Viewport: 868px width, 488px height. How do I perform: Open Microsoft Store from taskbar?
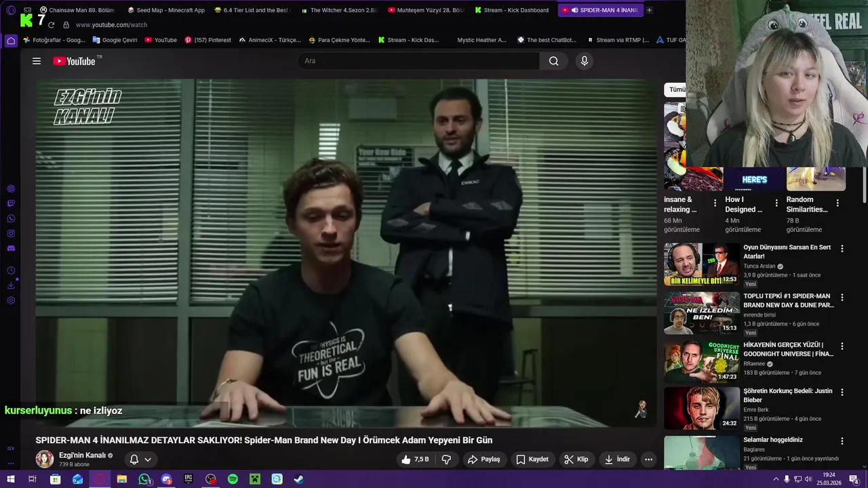(55, 479)
